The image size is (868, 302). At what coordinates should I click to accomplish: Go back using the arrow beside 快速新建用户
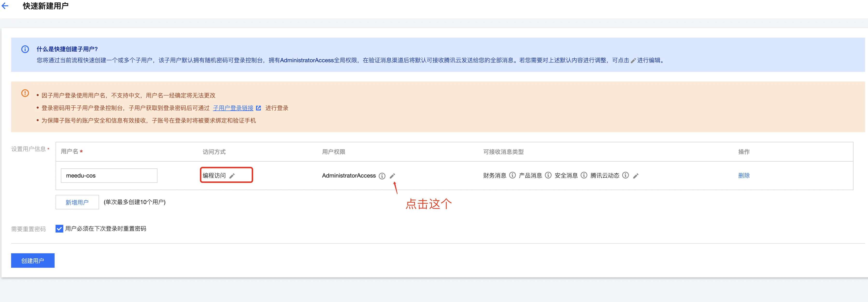[5, 6]
